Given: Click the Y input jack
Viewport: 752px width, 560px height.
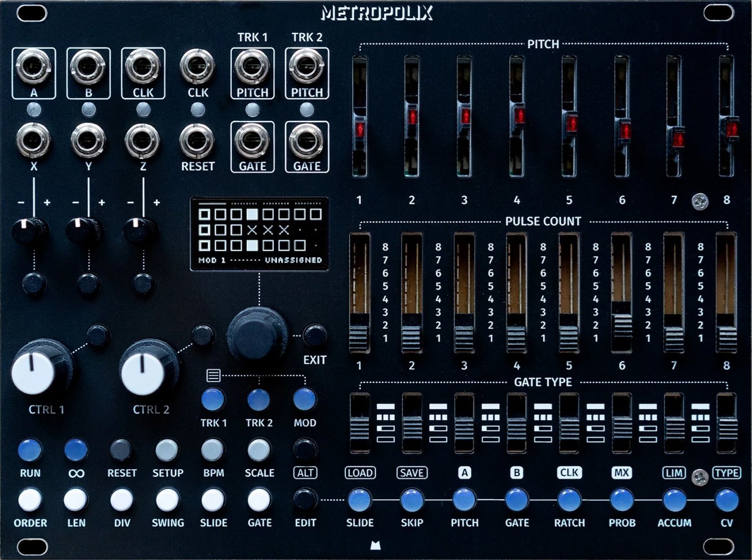Looking at the screenshot, I should point(88,141).
